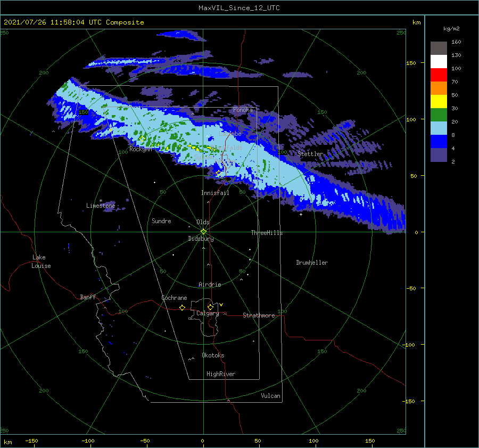Viewport: 479px width, 448px height.
Task: Click the 70 legend value
Action: pos(455,82)
